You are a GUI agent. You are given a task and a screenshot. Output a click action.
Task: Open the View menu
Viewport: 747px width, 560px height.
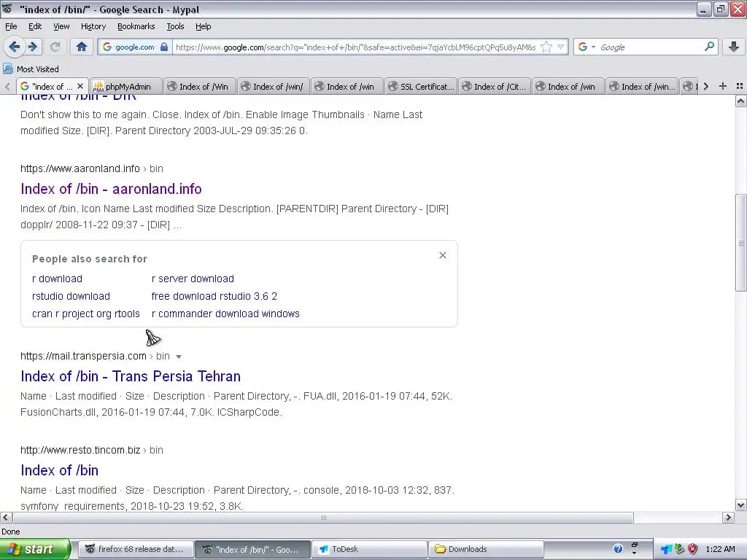tap(61, 26)
